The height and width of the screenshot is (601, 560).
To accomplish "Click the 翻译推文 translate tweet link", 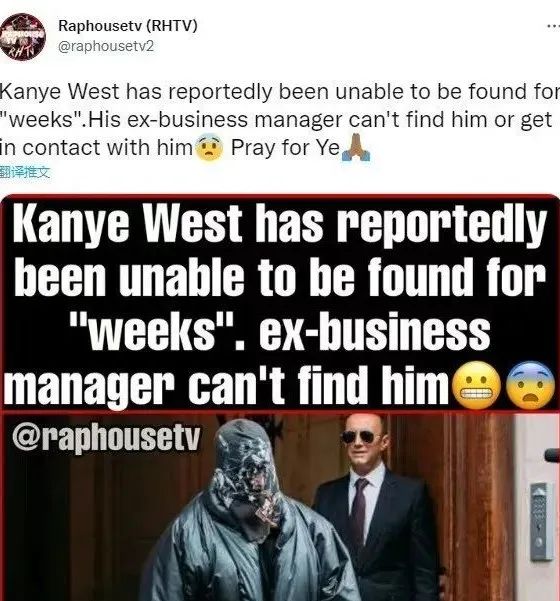I will 25,173.
